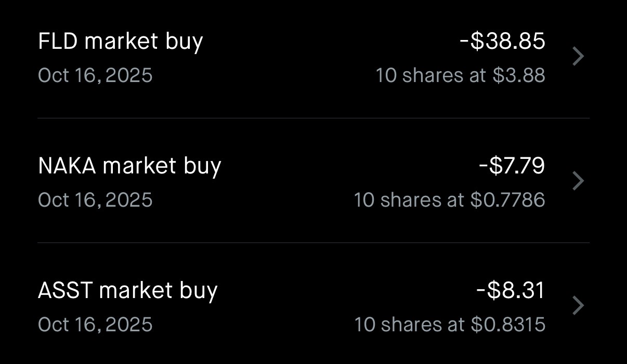Click the 'FLD' ticker text
Viewport: 627px width, 364px height.
[x=58, y=42]
